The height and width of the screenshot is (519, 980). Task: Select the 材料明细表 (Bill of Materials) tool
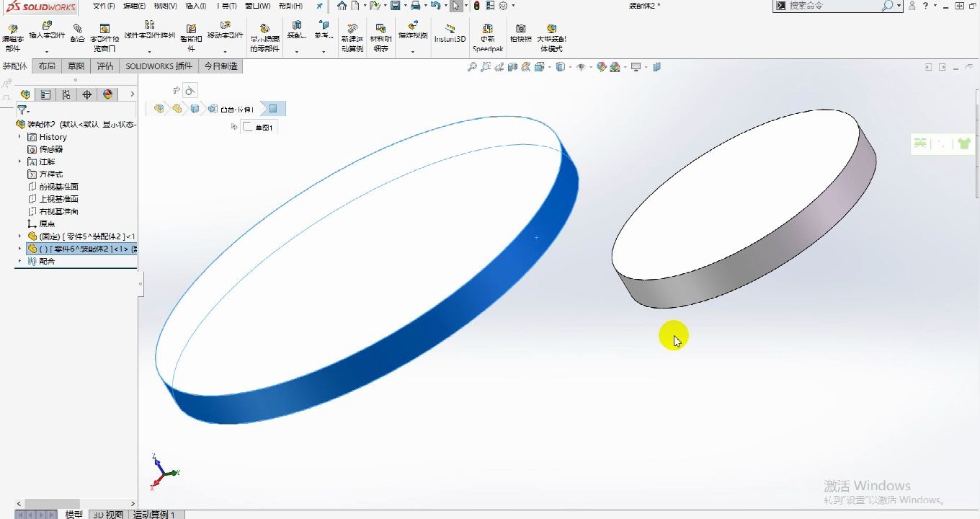click(x=380, y=32)
